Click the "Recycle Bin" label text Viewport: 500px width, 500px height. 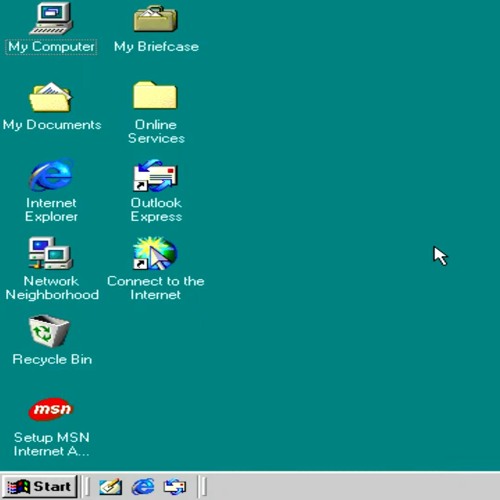pyautogui.click(x=52, y=359)
